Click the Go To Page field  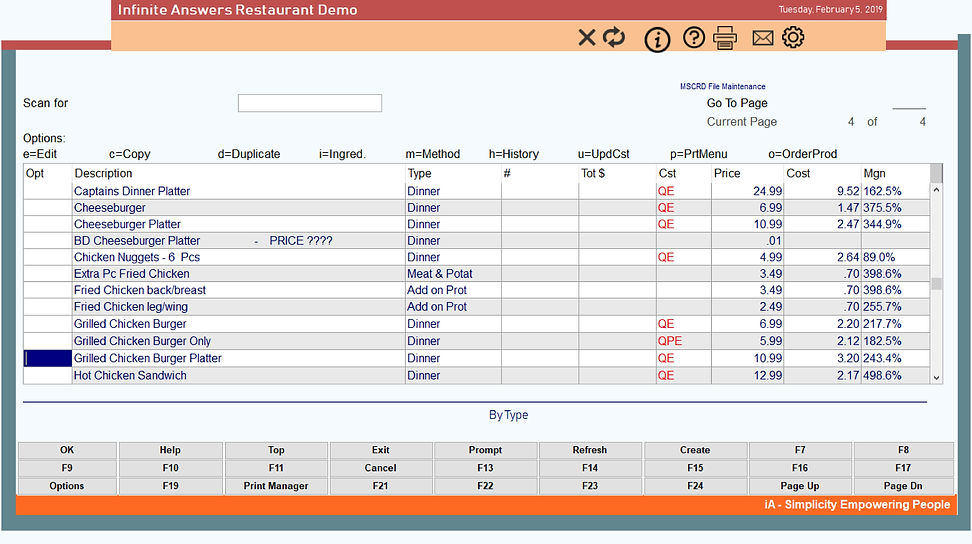(x=909, y=103)
